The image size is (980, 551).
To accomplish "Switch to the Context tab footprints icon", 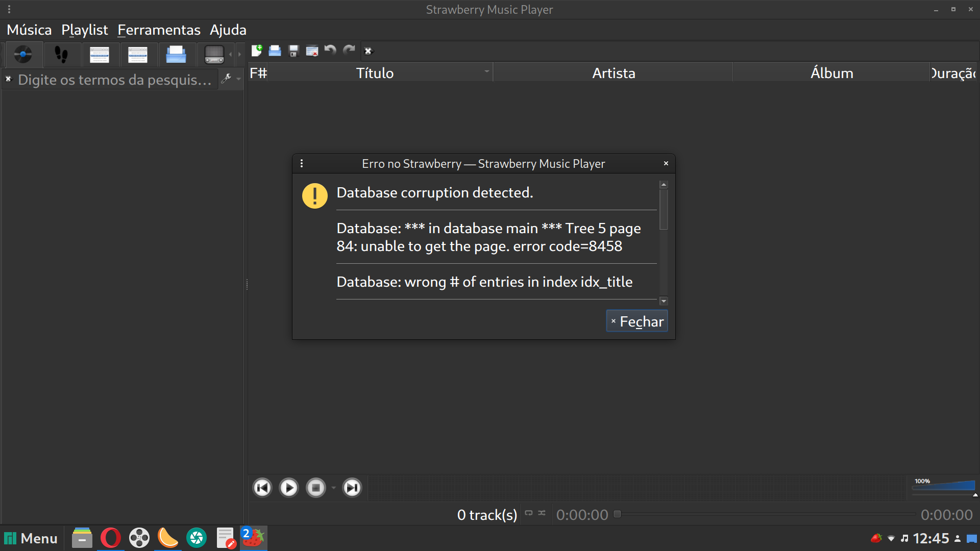I will tap(61, 54).
